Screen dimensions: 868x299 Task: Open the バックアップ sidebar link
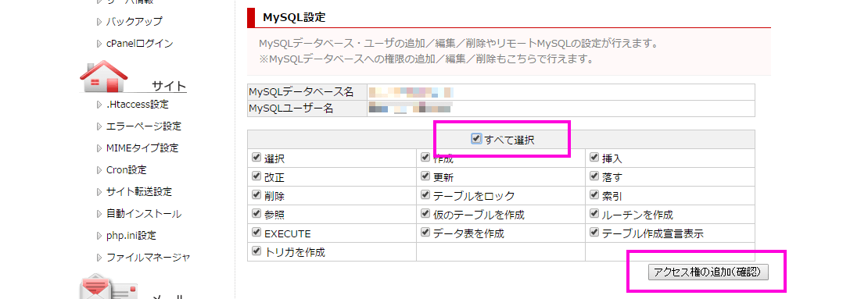134,22
